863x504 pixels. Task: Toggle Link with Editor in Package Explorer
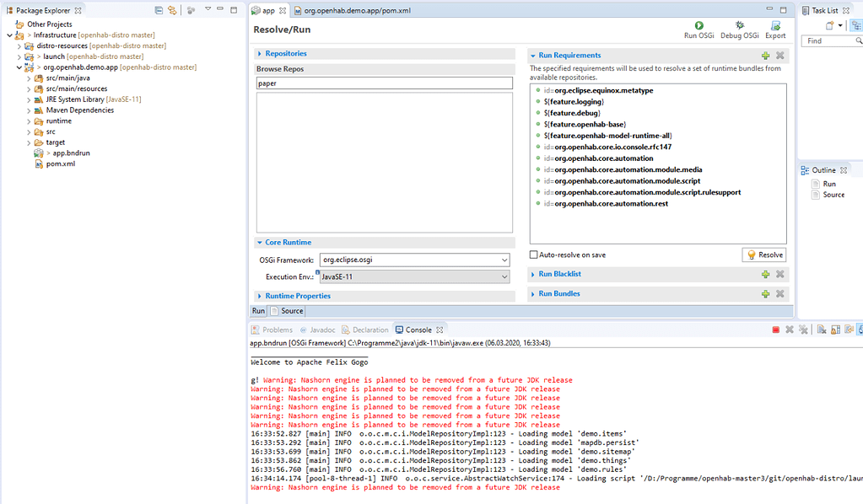tap(171, 9)
